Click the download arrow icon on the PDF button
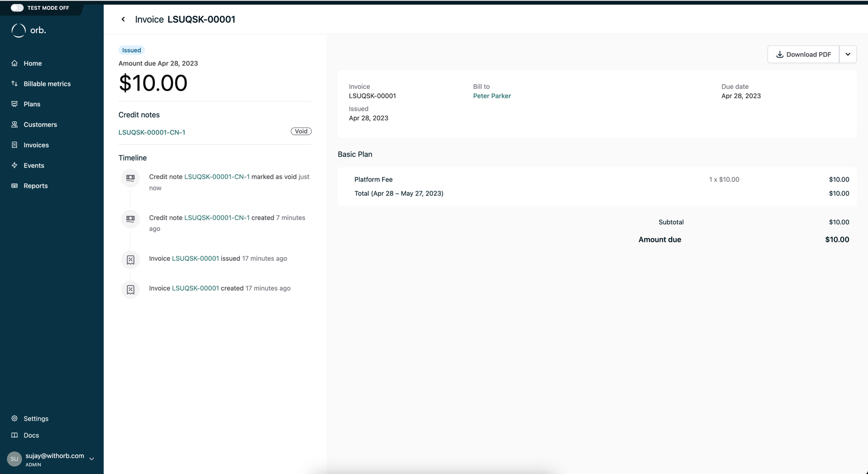The height and width of the screenshot is (474, 868). [780, 54]
